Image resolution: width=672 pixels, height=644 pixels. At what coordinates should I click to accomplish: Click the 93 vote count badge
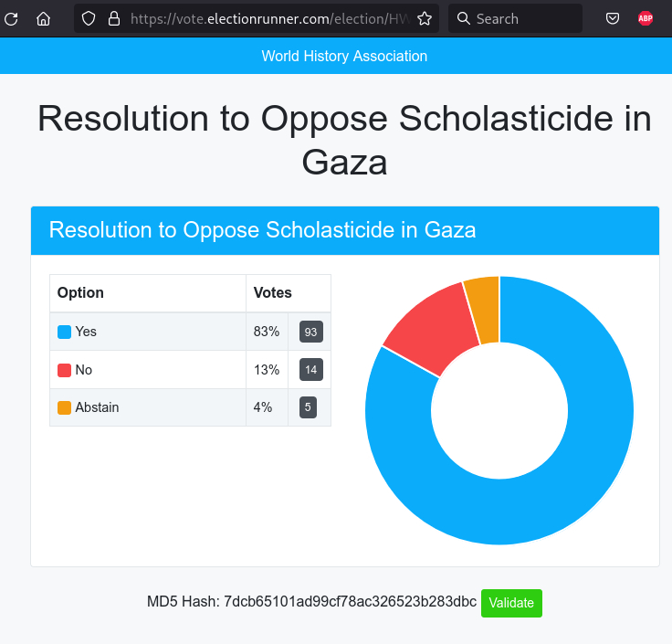coord(310,332)
